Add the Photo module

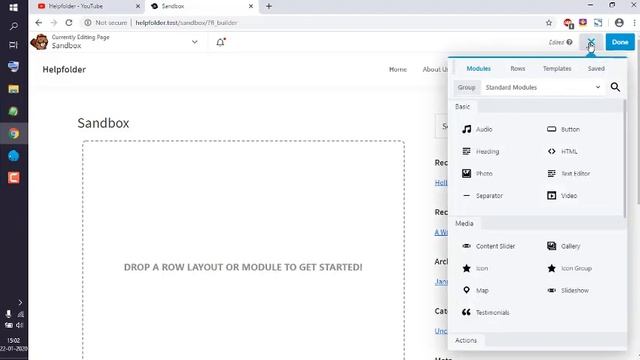[477, 173]
